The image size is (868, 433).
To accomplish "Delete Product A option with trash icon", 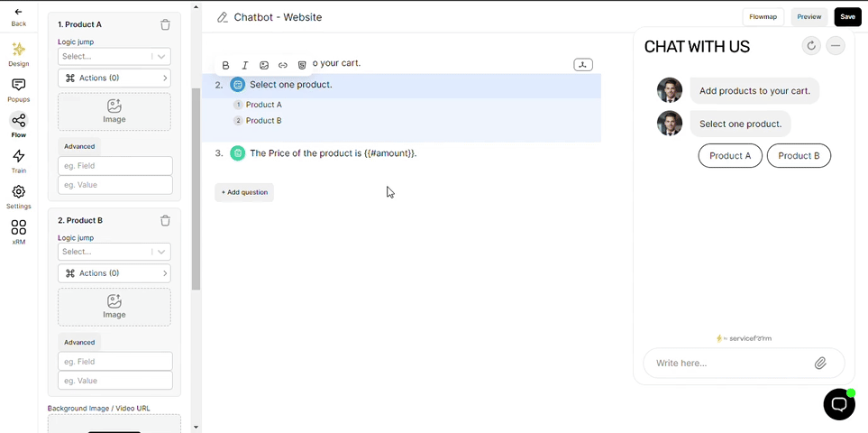I will click(165, 25).
